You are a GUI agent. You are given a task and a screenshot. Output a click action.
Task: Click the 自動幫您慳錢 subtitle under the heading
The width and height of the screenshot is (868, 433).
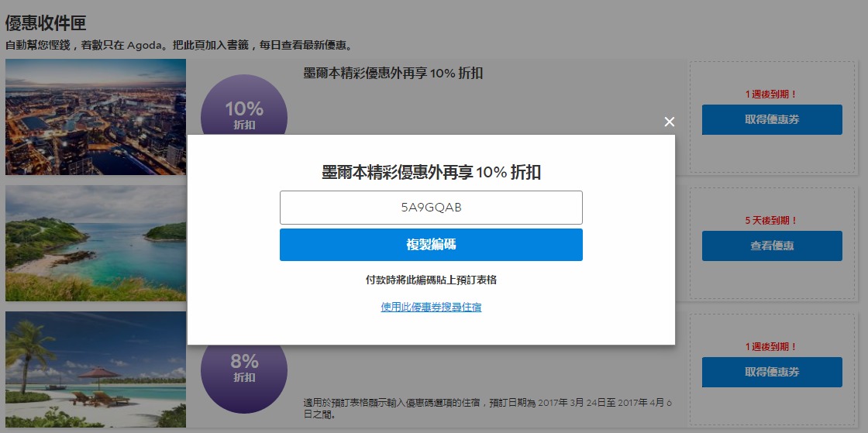(178, 46)
